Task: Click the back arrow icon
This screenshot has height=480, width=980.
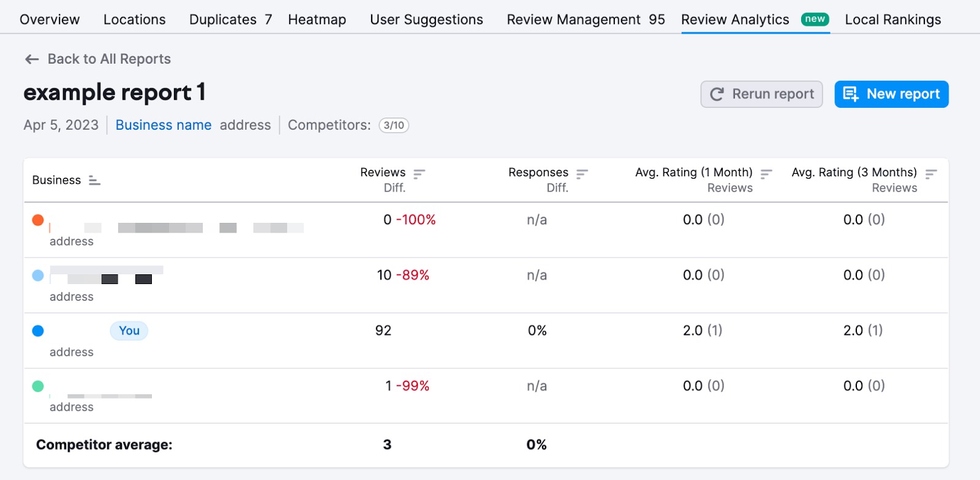Action: (x=32, y=59)
